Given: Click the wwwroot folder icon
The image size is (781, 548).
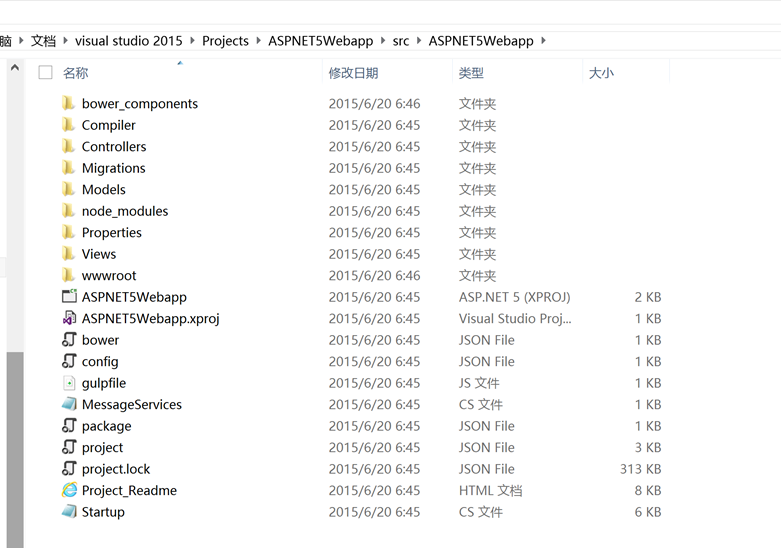Looking at the screenshot, I should pyautogui.click(x=68, y=274).
